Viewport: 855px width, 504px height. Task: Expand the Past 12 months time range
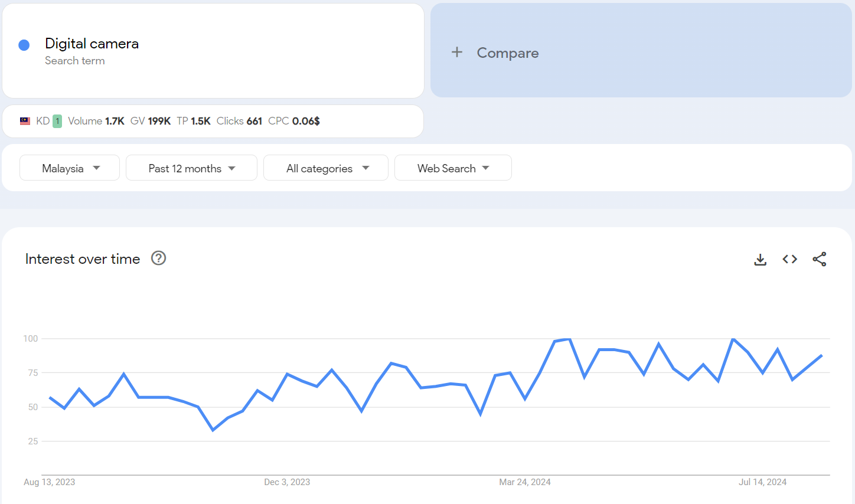(191, 168)
